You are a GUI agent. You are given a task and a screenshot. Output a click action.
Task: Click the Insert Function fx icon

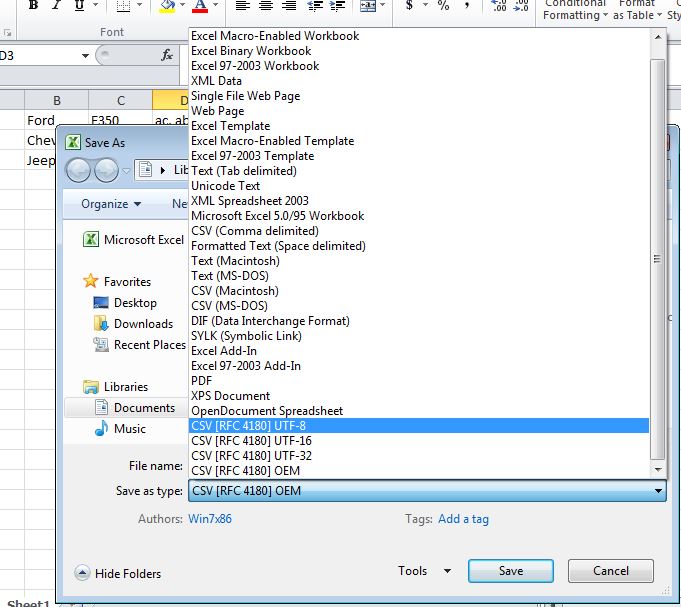pyautogui.click(x=167, y=55)
